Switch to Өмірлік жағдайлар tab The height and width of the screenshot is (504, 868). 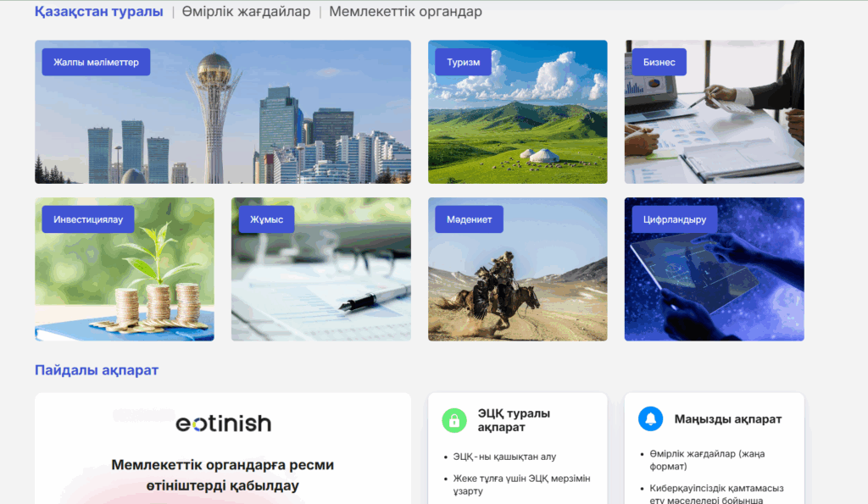click(246, 12)
